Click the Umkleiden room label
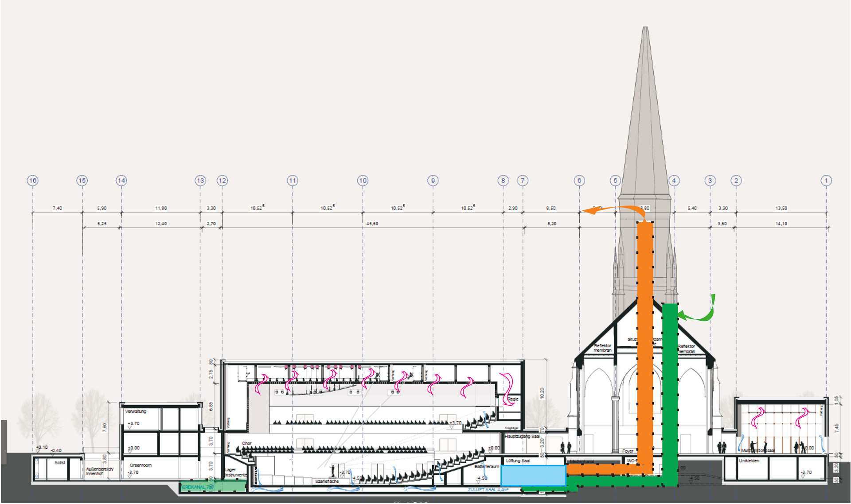Image resolution: width=851 pixels, height=504 pixels. tap(749, 461)
